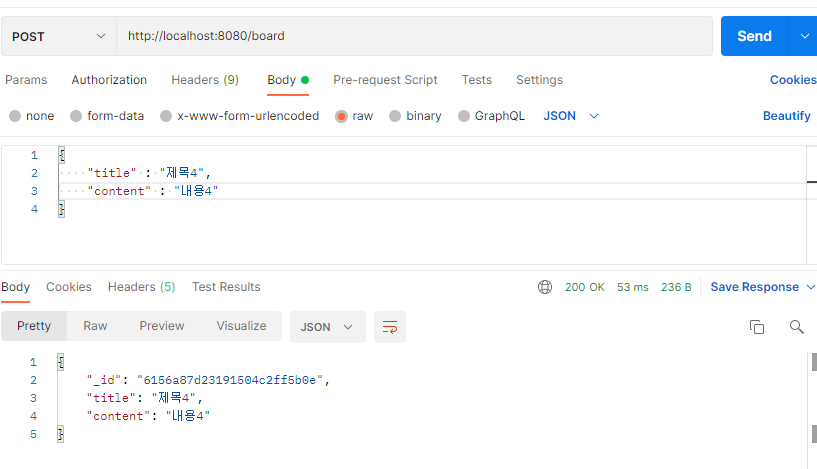Open the Tests tab
This screenshot has width=817, height=469.
coord(477,80)
